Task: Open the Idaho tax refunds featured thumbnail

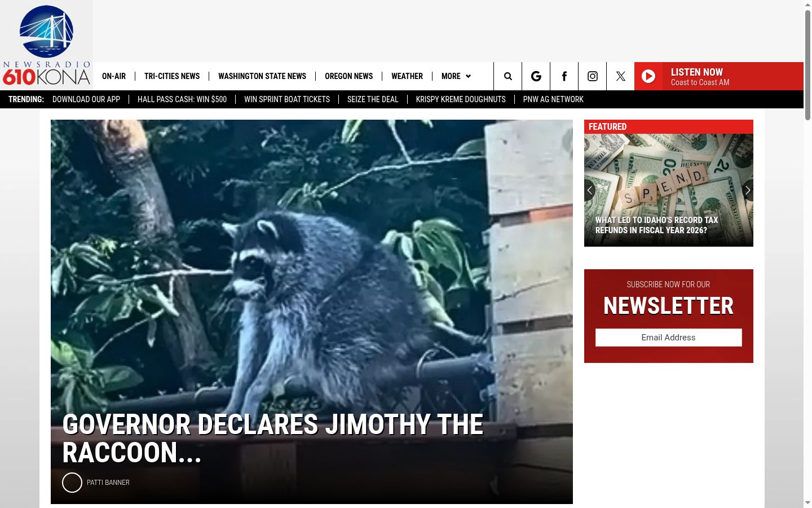Action: point(669,190)
